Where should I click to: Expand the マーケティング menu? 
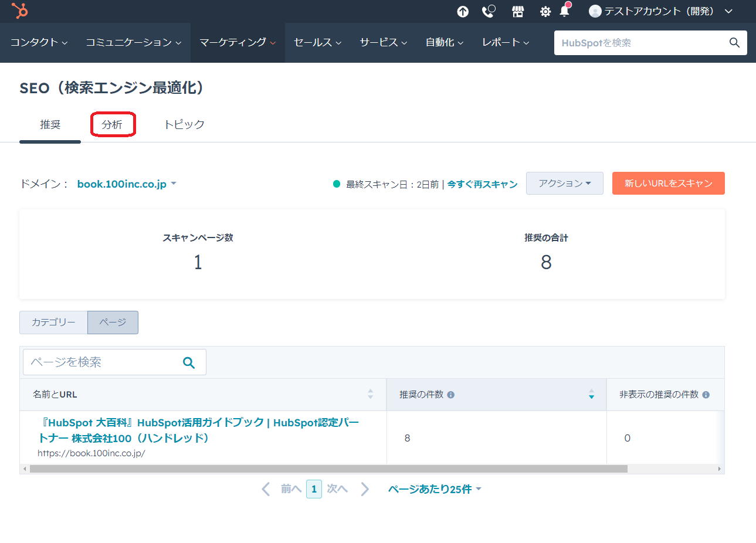(x=238, y=42)
